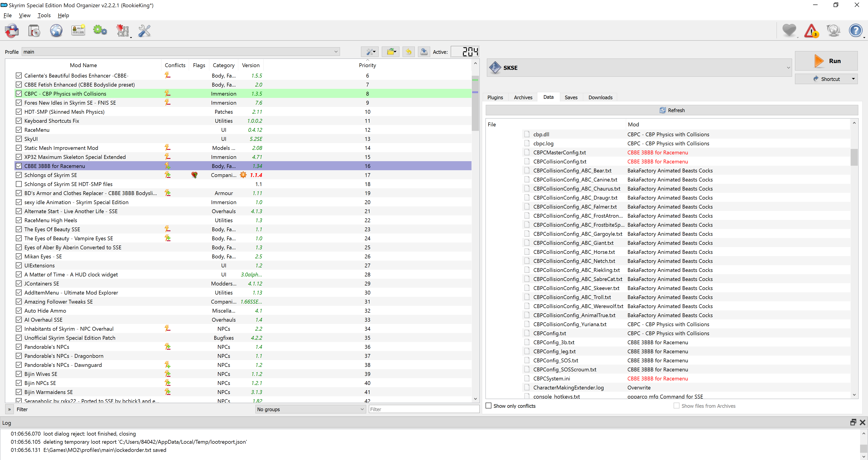Click the Endorse heart icon

tap(789, 31)
